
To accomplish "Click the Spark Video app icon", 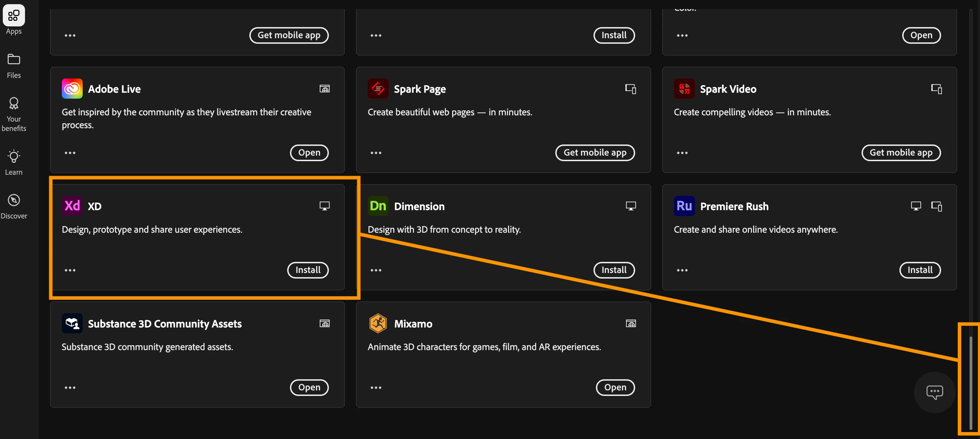I will [684, 89].
